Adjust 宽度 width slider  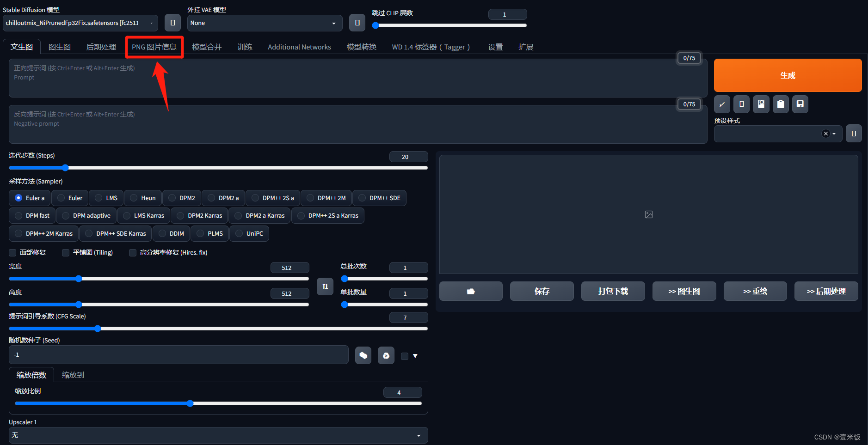(159, 279)
